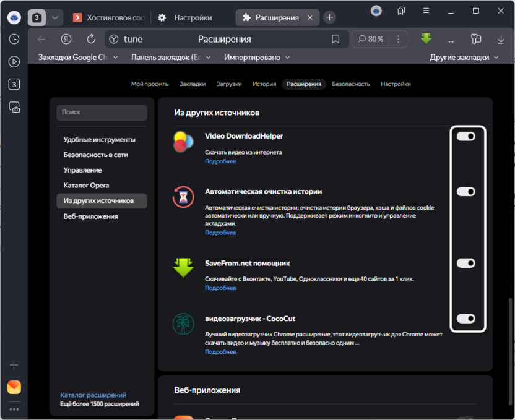The height and width of the screenshot is (420, 515).
Task: Toggle Video DownloadHelper extension switch
Action: [x=465, y=136]
